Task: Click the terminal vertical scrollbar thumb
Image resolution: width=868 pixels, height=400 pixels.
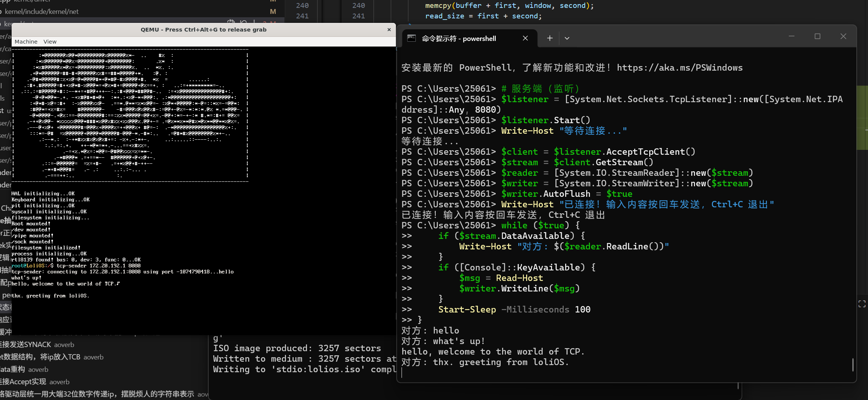Action: point(853,364)
